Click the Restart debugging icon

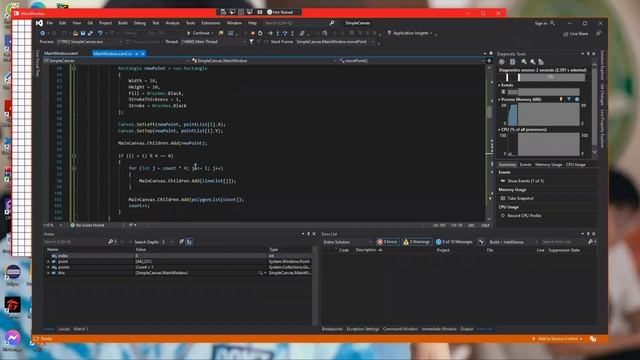[x=260, y=33]
